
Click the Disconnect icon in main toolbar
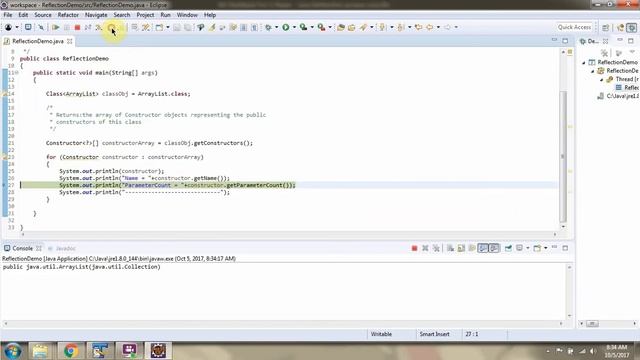pos(88,27)
